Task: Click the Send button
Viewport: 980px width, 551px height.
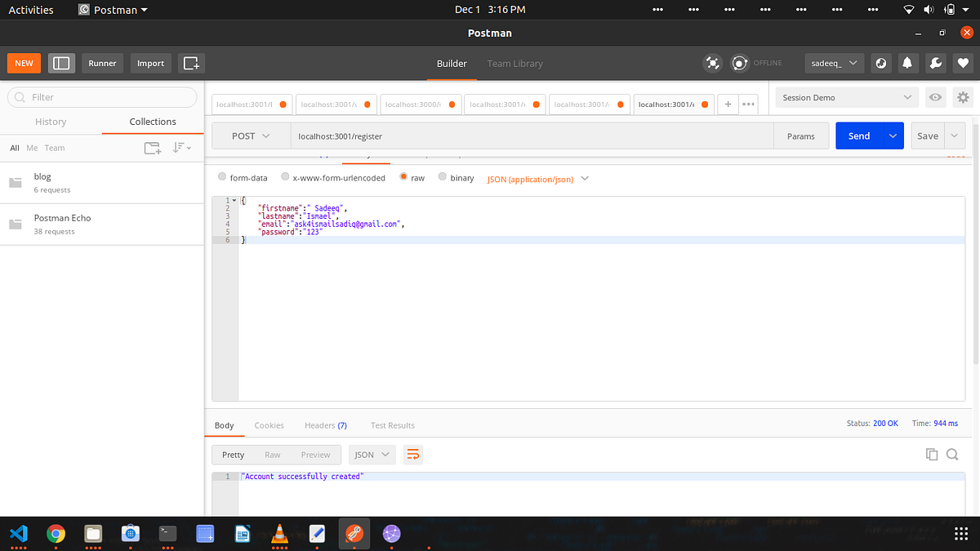Action: click(x=858, y=136)
